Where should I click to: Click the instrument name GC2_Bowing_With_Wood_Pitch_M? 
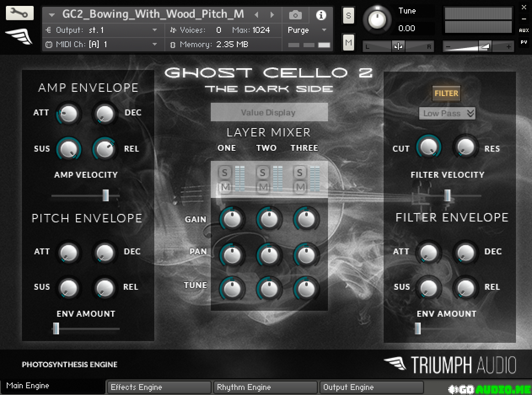pos(153,14)
